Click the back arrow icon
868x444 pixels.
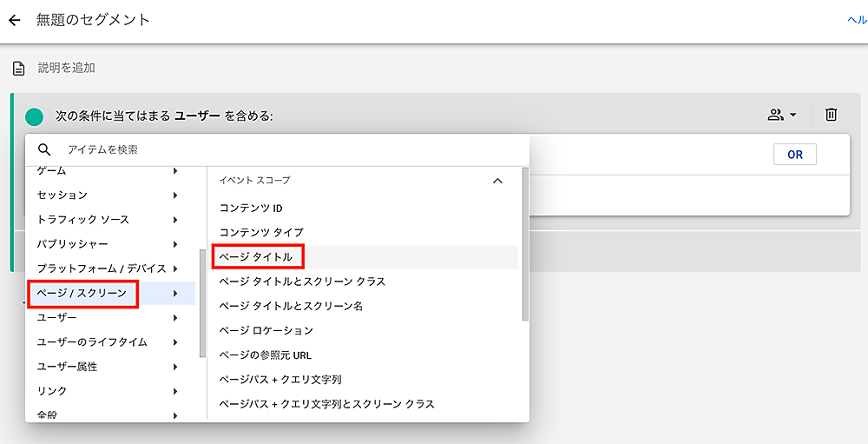click(14, 20)
